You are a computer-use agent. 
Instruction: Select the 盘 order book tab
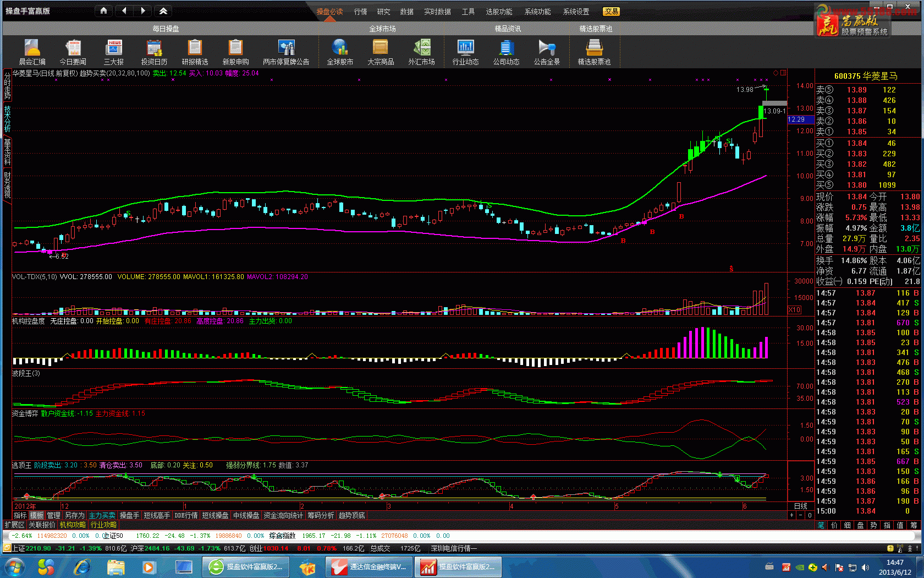click(x=860, y=525)
